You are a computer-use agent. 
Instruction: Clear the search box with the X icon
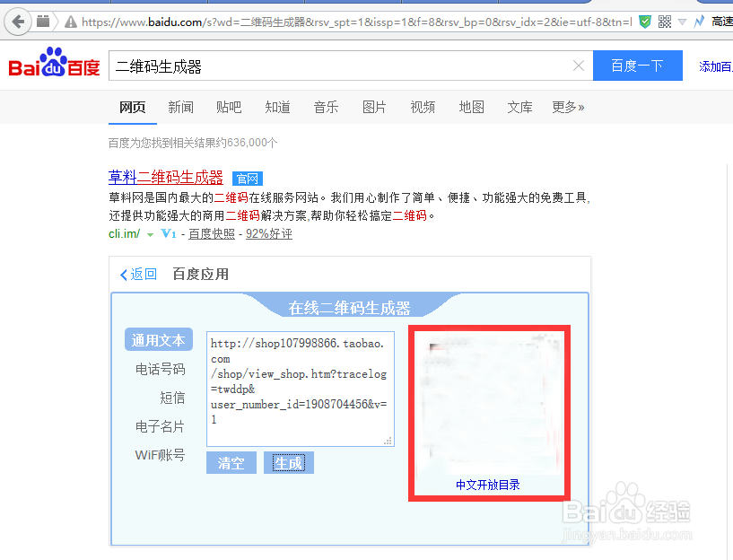coord(579,66)
